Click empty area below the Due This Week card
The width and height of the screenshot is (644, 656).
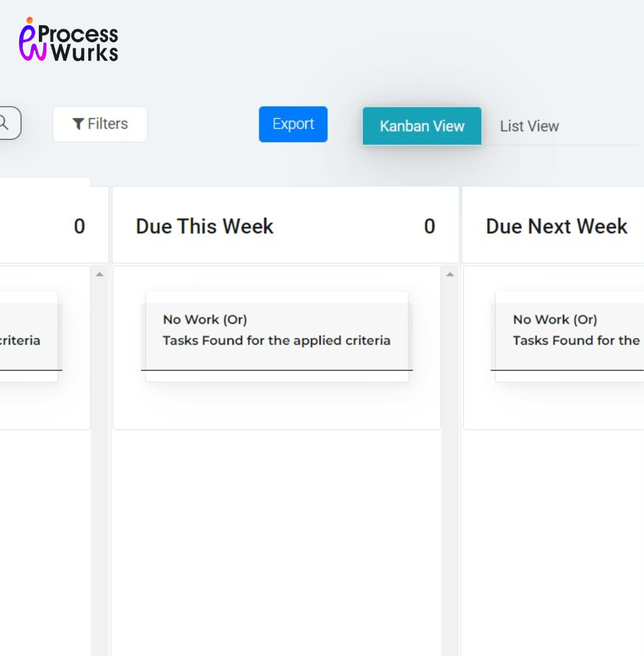[277, 537]
